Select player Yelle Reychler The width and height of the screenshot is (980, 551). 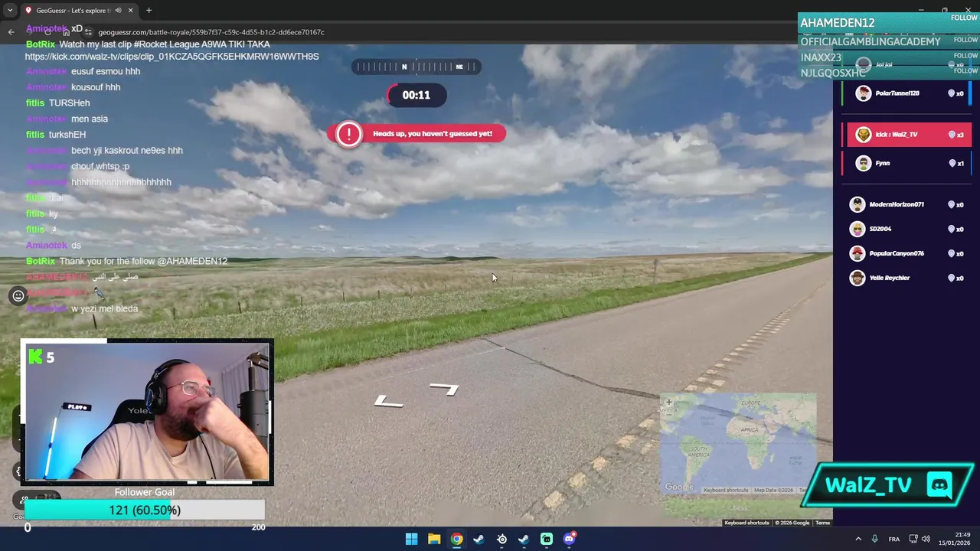(908, 278)
